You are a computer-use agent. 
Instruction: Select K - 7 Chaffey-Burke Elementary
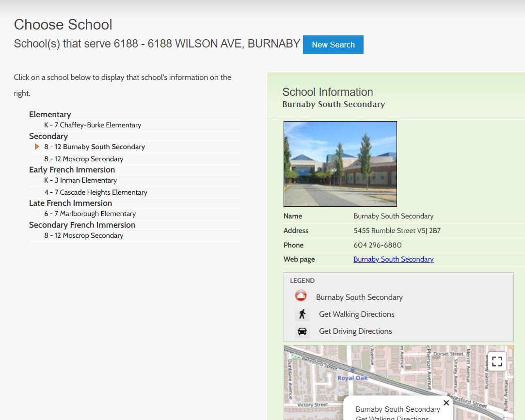pyautogui.click(x=93, y=125)
